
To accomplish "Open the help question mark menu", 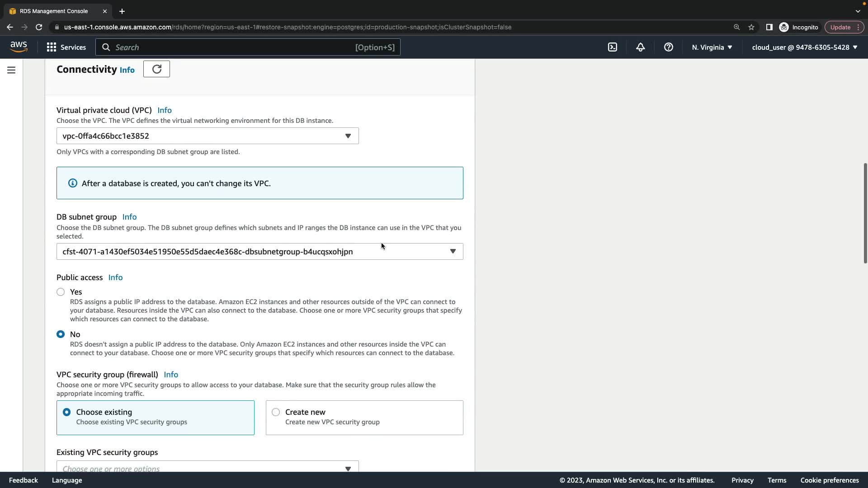I will coord(668,47).
